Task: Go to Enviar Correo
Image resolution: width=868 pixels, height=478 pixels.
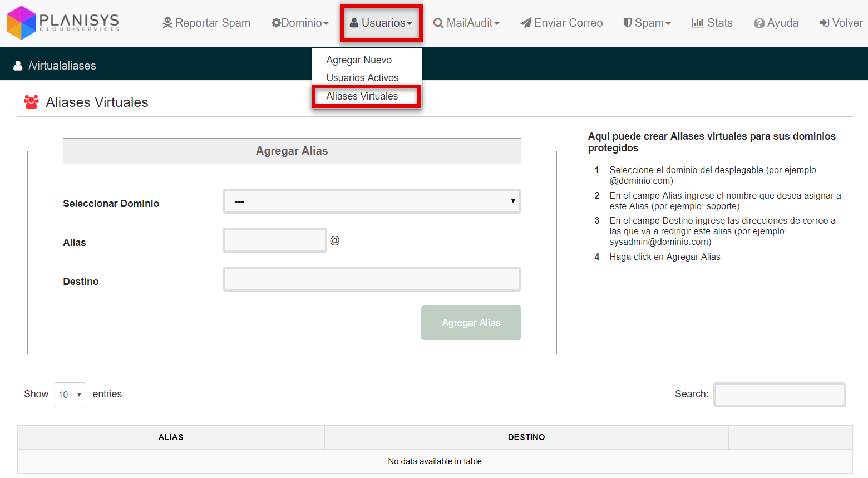Action: (561, 23)
